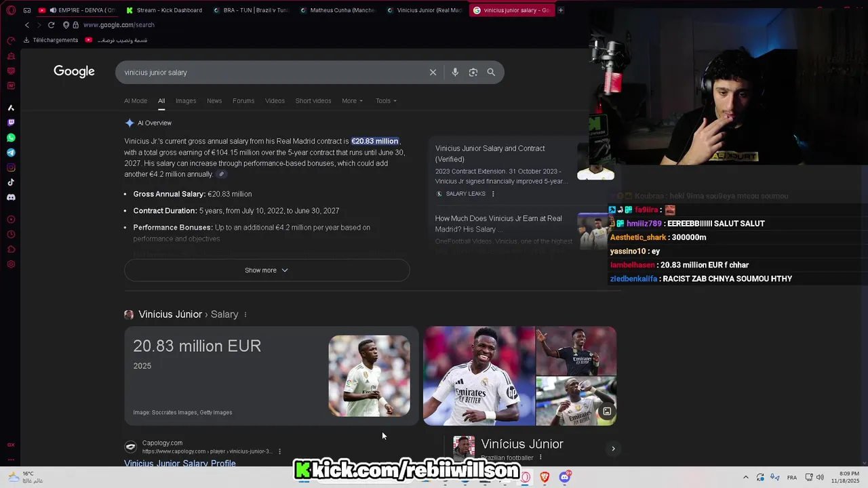Open extensions icon in the sidebar
The image size is (868, 488).
click(11, 249)
